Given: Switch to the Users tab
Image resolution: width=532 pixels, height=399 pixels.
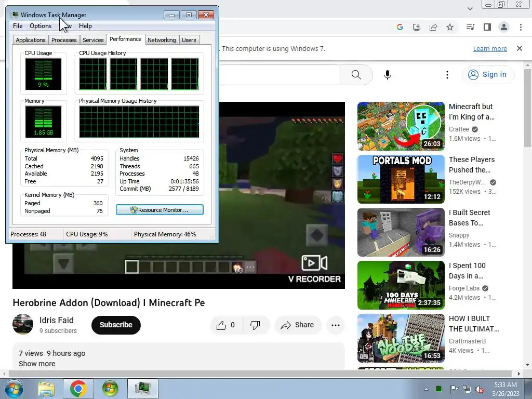Looking at the screenshot, I should coord(189,40).
